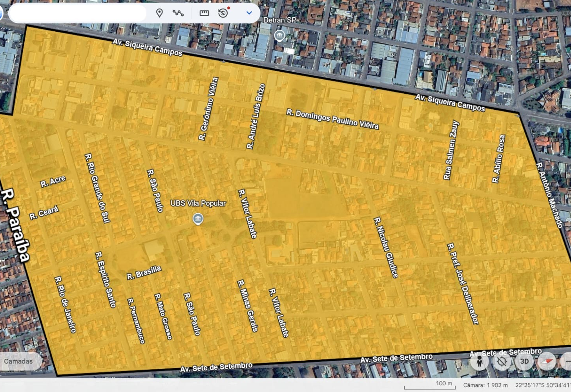Click the UBS Vila Popular label
This screenshot has height=392, width=571.
point(198,203)
